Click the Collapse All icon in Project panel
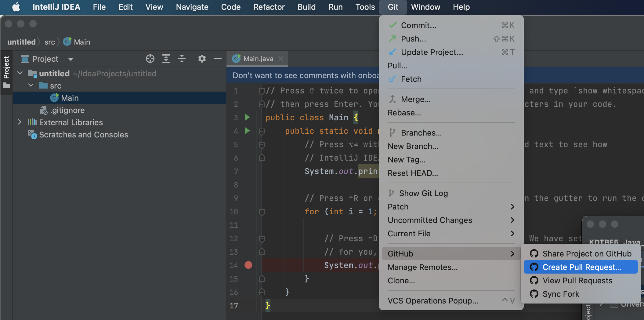 (x=182, y=59)
